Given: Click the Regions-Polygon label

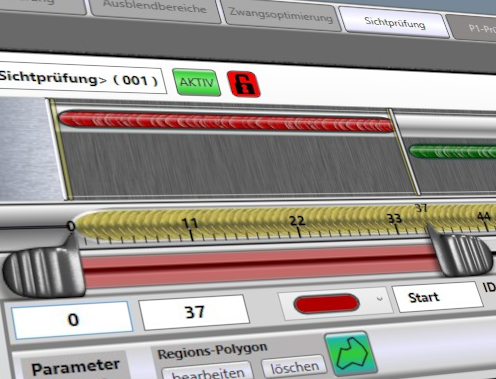Looking at the screenshot, I should click(x=212, y=351).
